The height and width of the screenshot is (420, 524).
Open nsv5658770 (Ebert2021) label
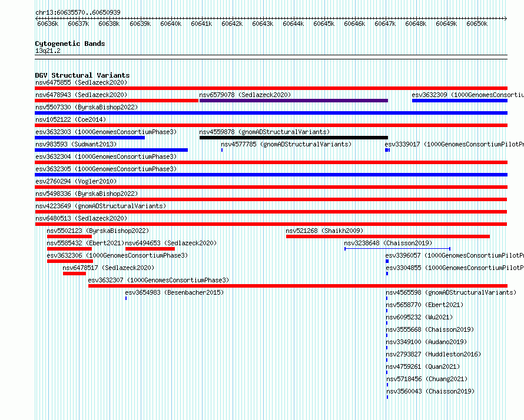point(424,305)
